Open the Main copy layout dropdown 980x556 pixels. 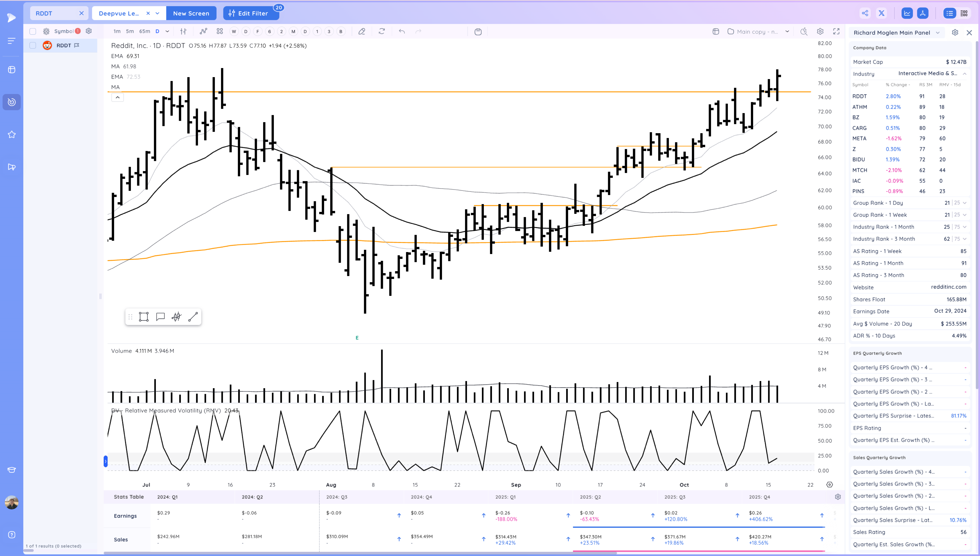pos(787,32)
